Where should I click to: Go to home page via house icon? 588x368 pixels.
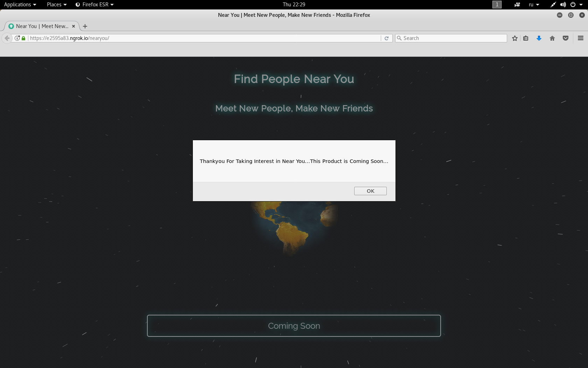click(x=552, y=38)
